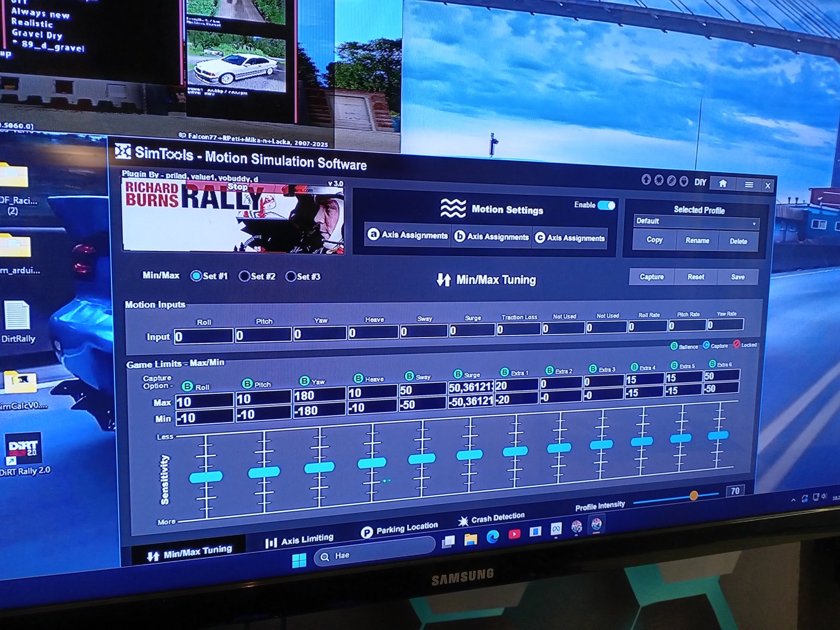The width and height of the screenshot is (840, 630).
Task: Open the Selected Profile Default dropdown
Action: tap(696, 222)
